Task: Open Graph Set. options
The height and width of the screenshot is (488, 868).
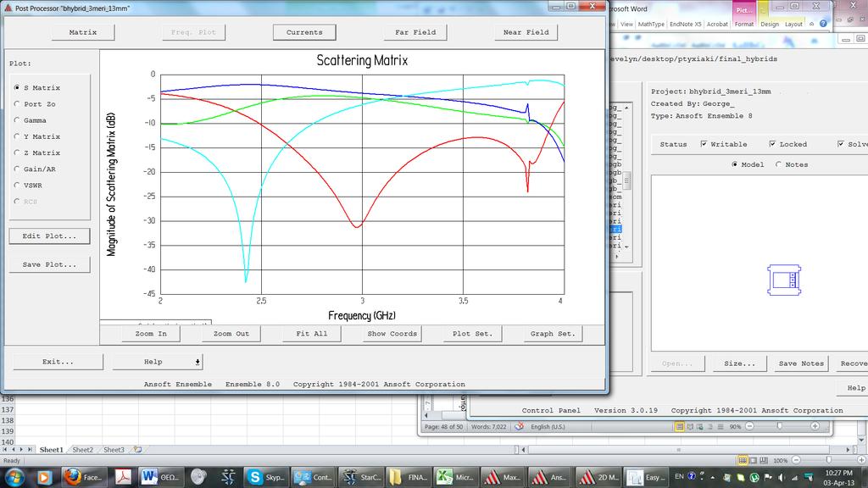Action: coord(553,334)
